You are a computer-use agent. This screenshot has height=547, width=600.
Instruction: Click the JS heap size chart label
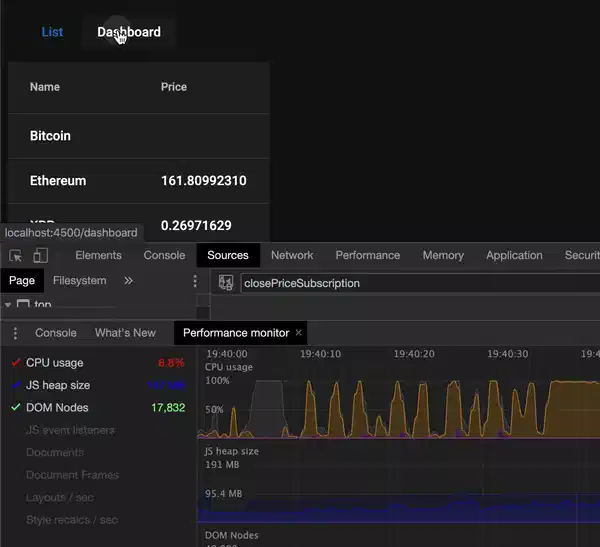click(x=232, y=451)
